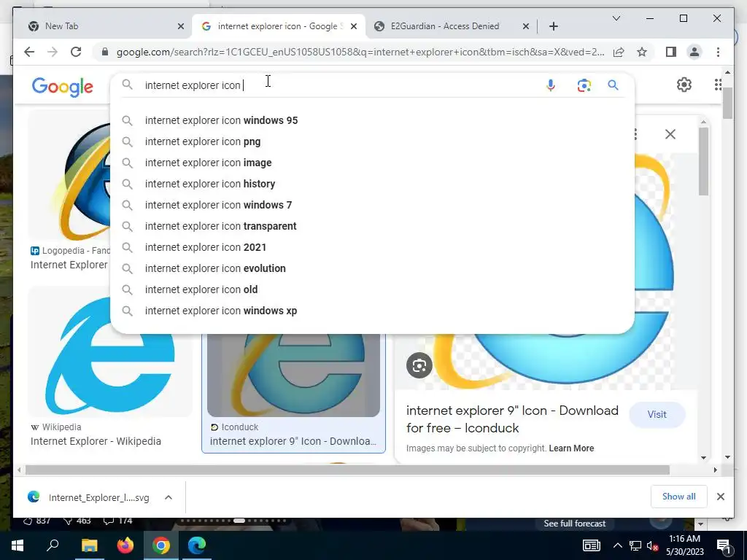747x560 pixels.
Task: Open the Chrome three-dot menu
Action: [718, 52]
